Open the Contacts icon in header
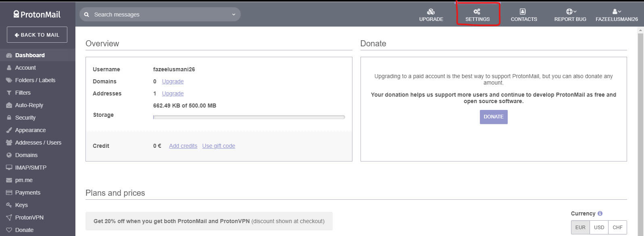The image size is (644, 236). (x=523, y=11)
